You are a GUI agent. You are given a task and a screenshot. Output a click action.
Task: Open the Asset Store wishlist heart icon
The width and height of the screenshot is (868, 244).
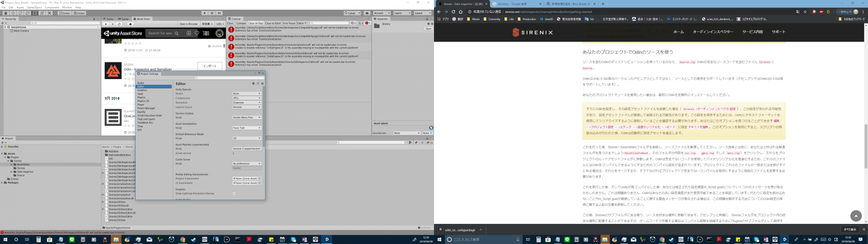pyautogui.click(x=197, y=33)
